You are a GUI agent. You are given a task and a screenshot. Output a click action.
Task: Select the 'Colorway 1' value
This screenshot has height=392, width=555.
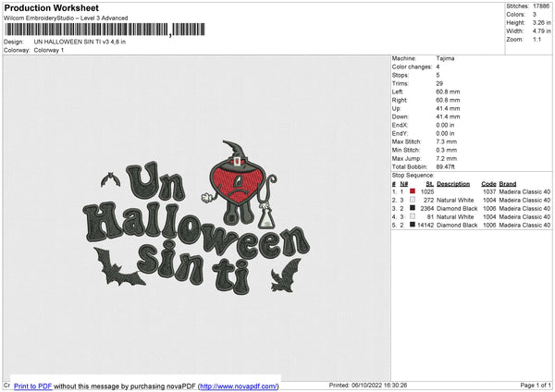pos(49,50)
